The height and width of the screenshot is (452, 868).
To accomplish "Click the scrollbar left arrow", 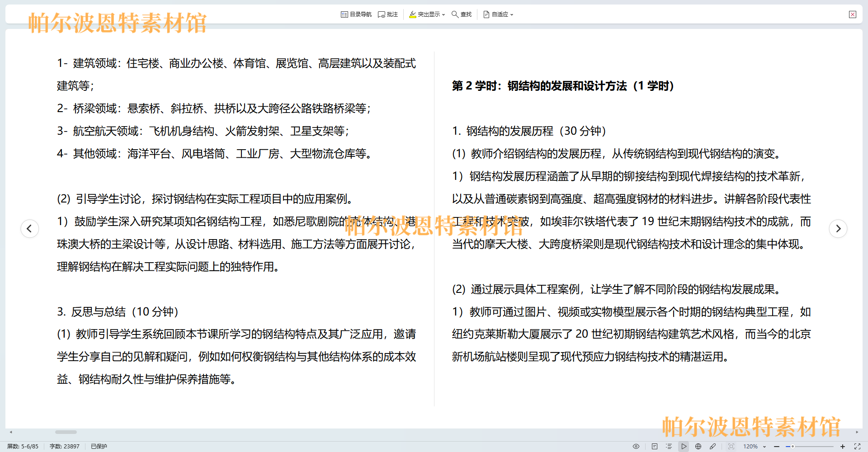I will click(11, 432).
